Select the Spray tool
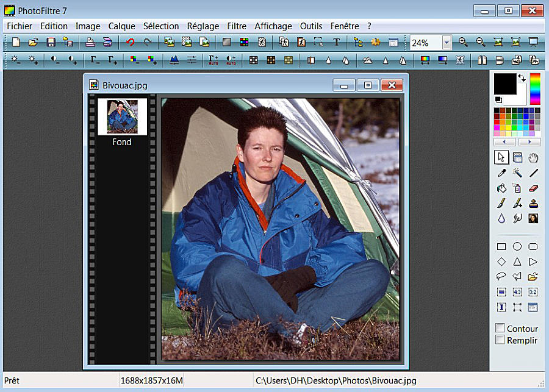The image size is (549, 392). pyautogui.click(x=517, y=188)
